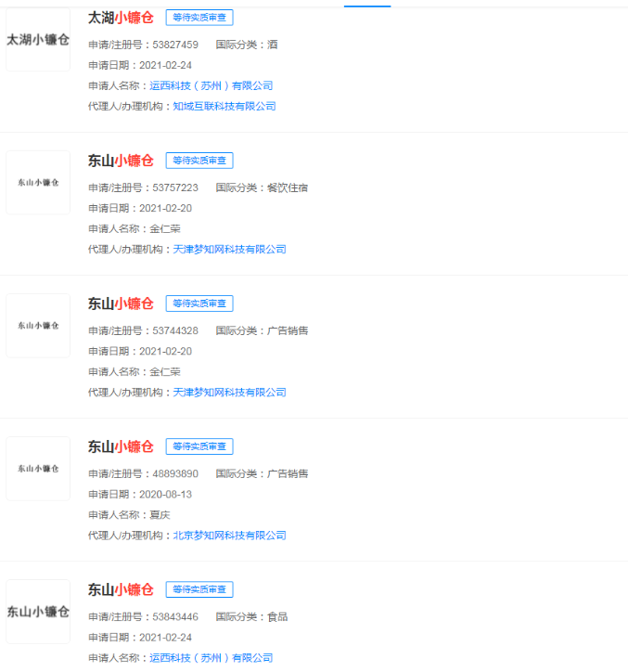The width and height of the screenshot is (628, 672).
Task: Click 等待实质审查 badge of entry 53843446
Action: [199, 590]
